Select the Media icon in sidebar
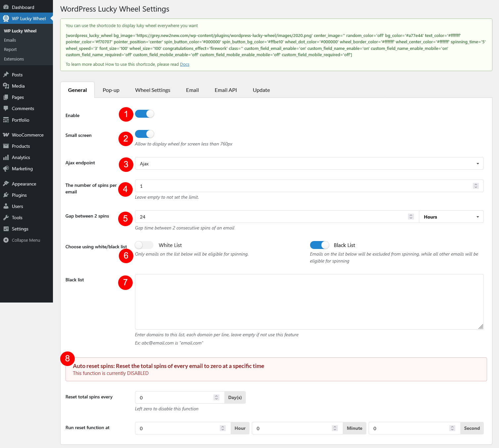The image size is (499, 448). point(6,86)
